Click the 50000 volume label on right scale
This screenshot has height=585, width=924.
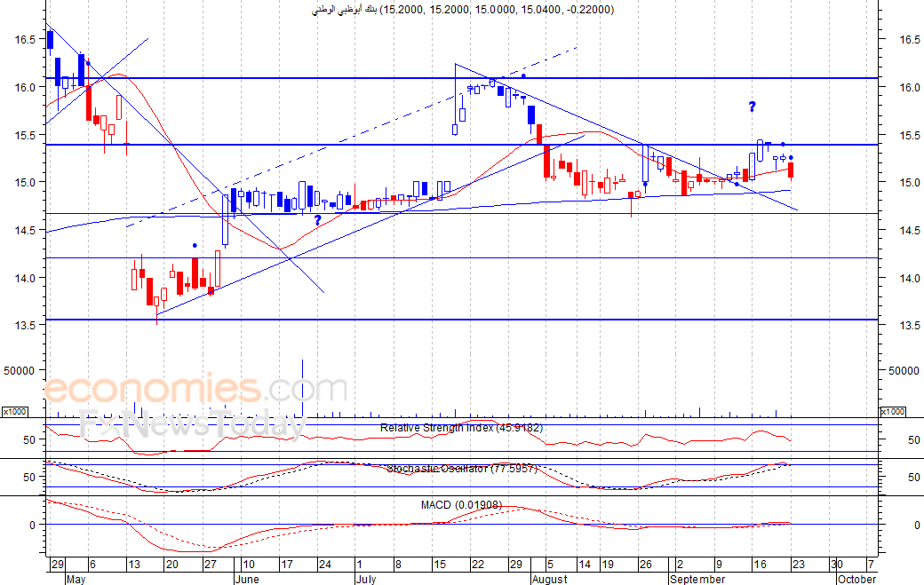coord(904,370)
